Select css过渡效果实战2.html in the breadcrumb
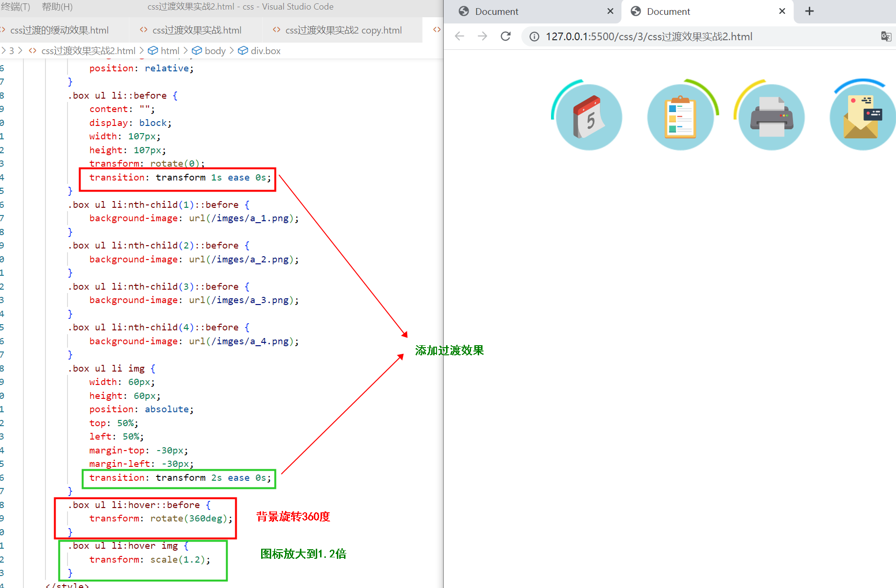The height and width of the screenshot is (588, 896). click(x=88, y=51)
